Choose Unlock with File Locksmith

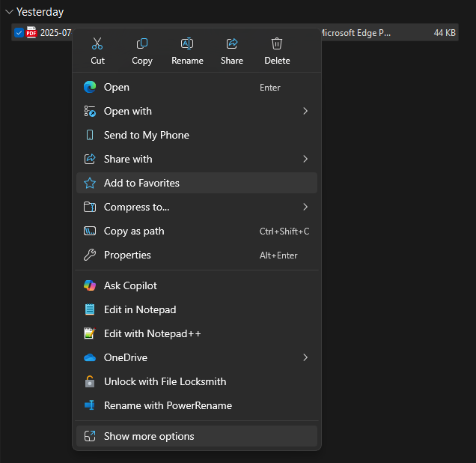click(x=197, y=381)
